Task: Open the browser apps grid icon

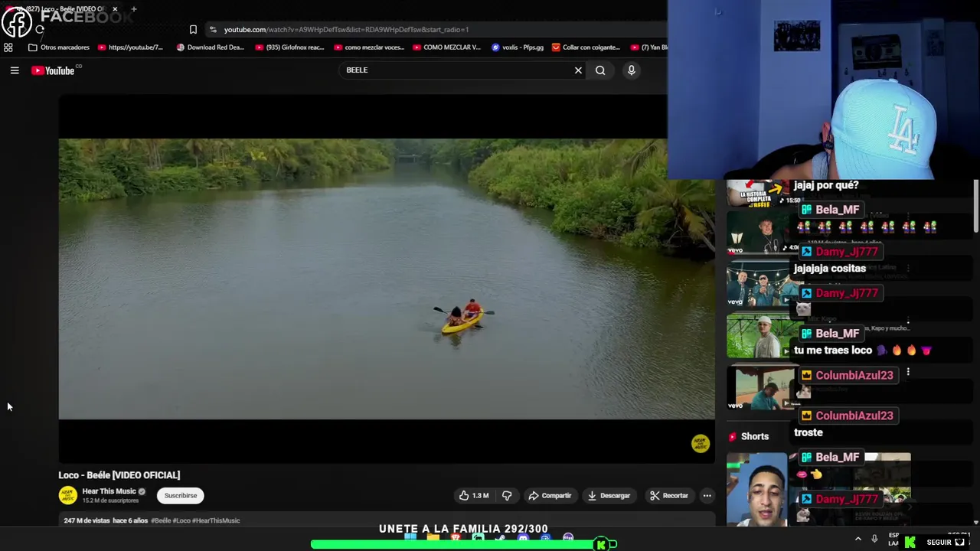Action: (x=8, y=47)
